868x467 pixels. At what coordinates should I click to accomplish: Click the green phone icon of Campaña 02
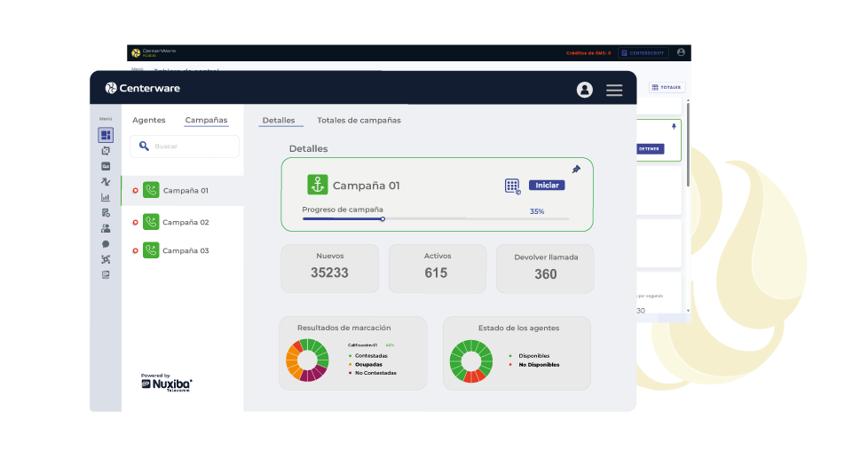151,222
